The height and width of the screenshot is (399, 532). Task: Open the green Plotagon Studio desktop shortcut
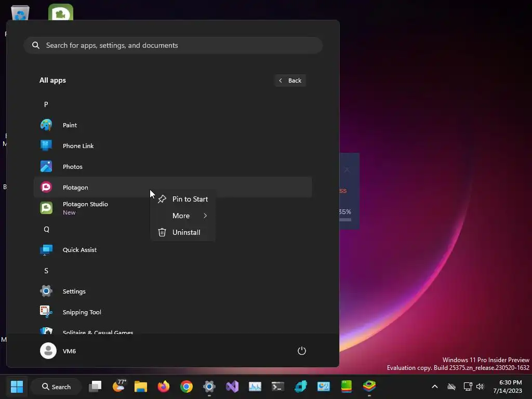(x=61, y=12)
